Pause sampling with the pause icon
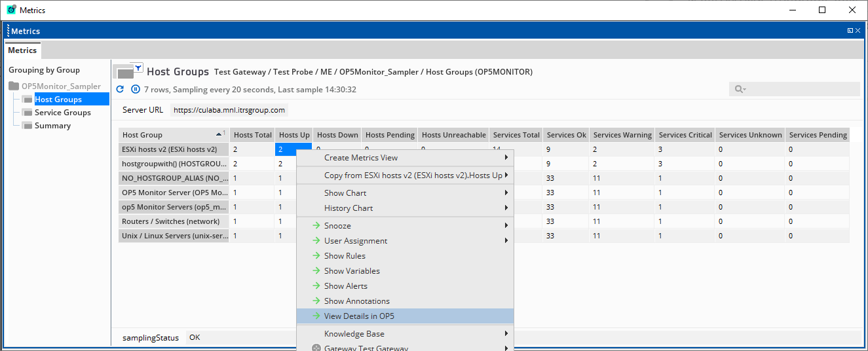The width and height of the screenshot is (868, 351). pyautogui.click(x=136, y=89)
